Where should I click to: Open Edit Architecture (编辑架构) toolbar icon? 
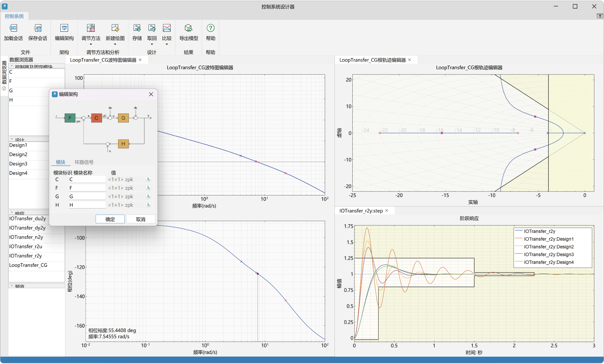tap(64, 28)
